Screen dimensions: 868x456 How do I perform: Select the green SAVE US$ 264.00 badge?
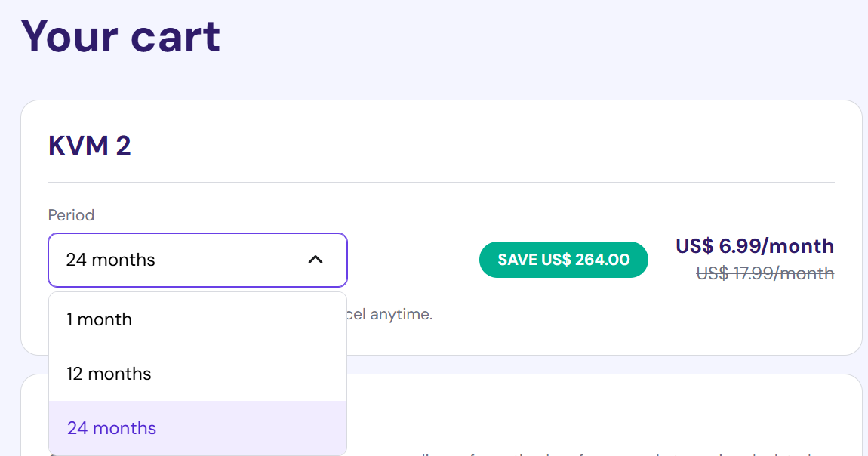click(x=563, y=259)
